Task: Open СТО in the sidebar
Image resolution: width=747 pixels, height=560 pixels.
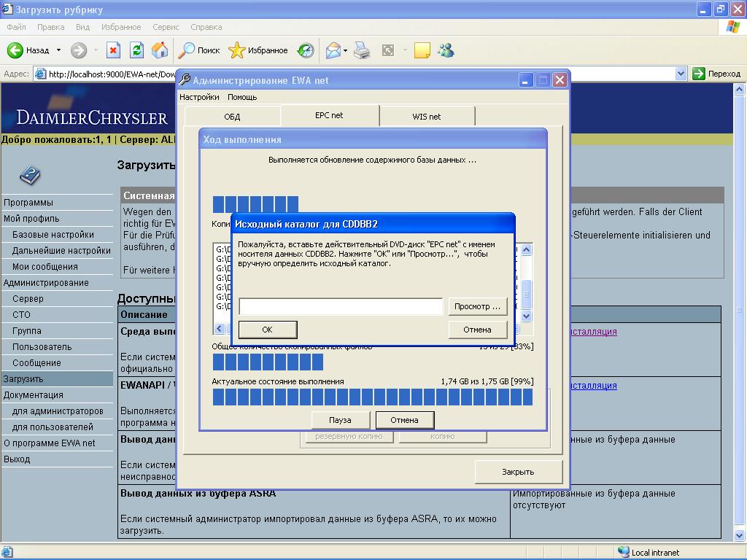Action: (x=21, y=315)
